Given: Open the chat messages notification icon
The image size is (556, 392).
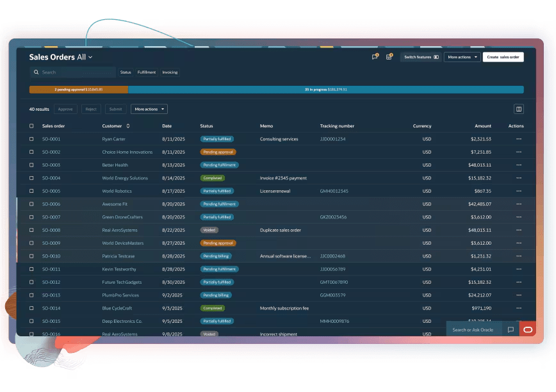Looking at the screenshot, I should point(375,57).
